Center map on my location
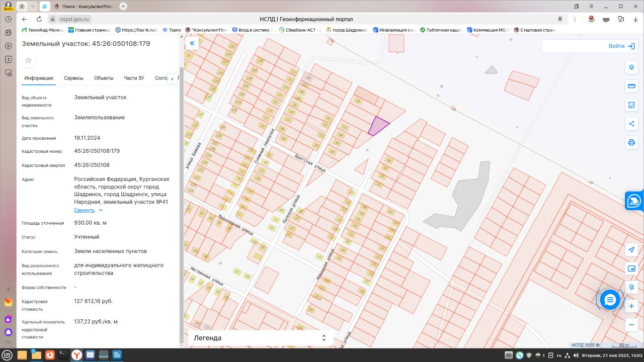Screen dimensions: 644x362 [631, 250]
